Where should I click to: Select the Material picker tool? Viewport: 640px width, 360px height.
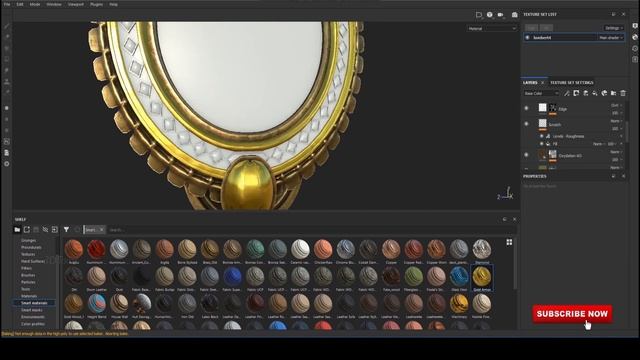(7, 92)
